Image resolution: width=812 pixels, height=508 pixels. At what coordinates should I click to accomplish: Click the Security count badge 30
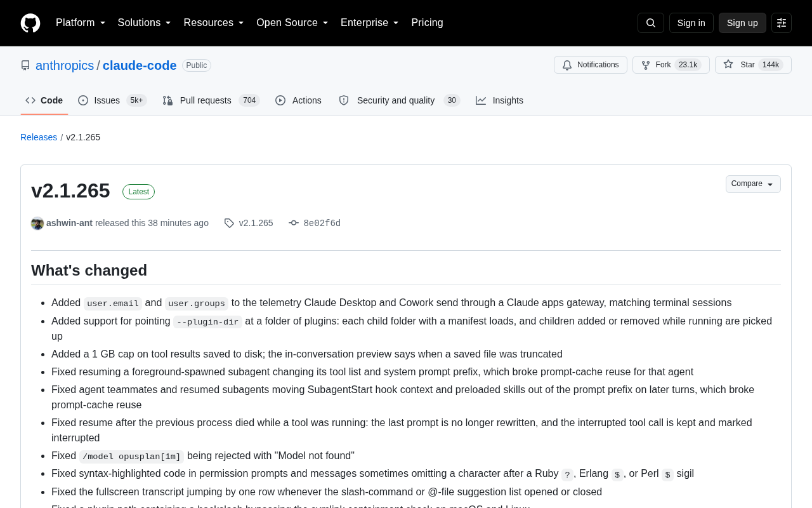tap(452, 100)
